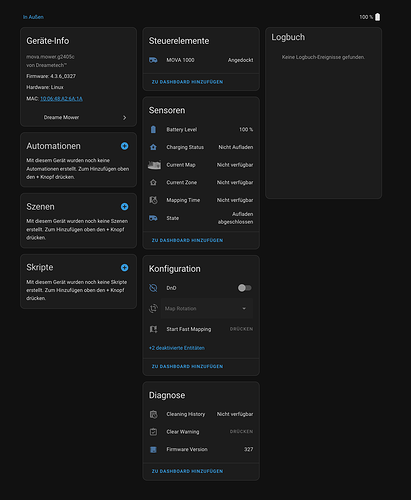Open the Map Rotation dropdown
This screenshot has width=411, height=500.
tap(207, 308)
